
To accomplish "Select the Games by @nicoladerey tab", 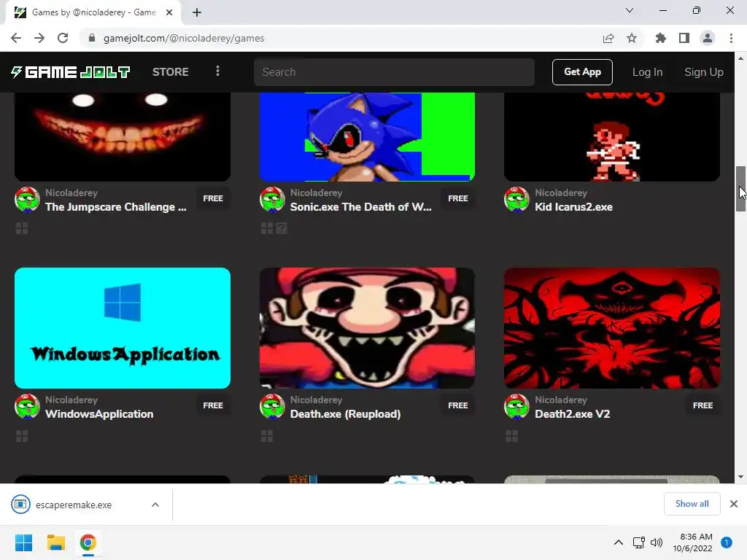I will 93,12.
